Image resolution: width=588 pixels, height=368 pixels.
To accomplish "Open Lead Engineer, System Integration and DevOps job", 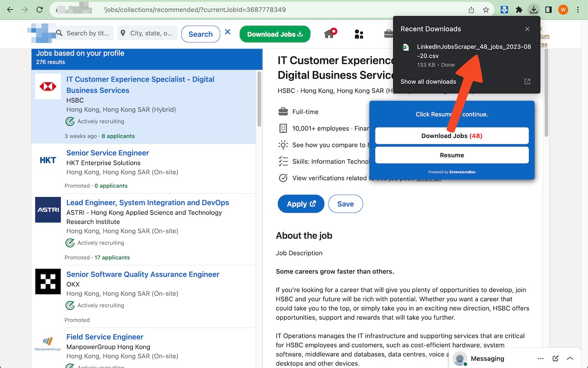I will (147, 202).
